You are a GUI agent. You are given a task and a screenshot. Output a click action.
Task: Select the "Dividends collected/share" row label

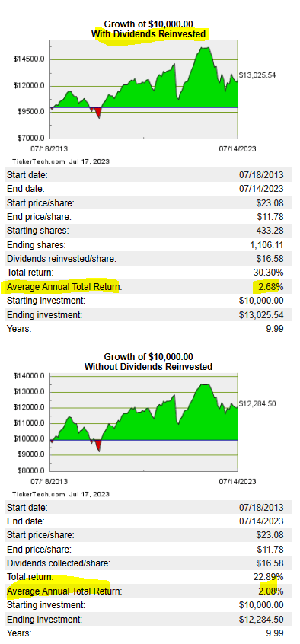pos(59,563)
